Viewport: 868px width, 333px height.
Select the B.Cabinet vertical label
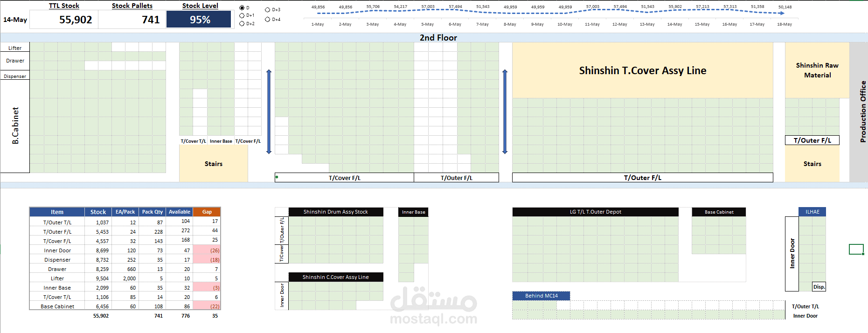click(15, 126)
